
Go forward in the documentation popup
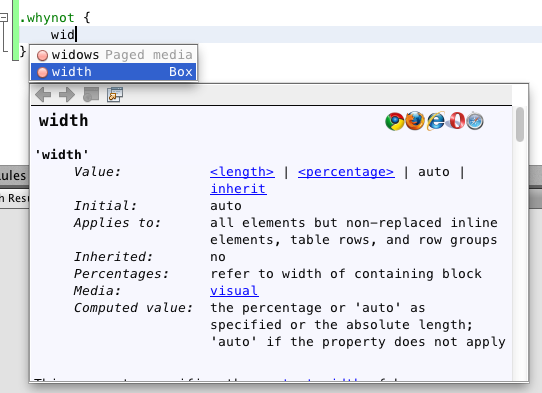click(67, 94)
